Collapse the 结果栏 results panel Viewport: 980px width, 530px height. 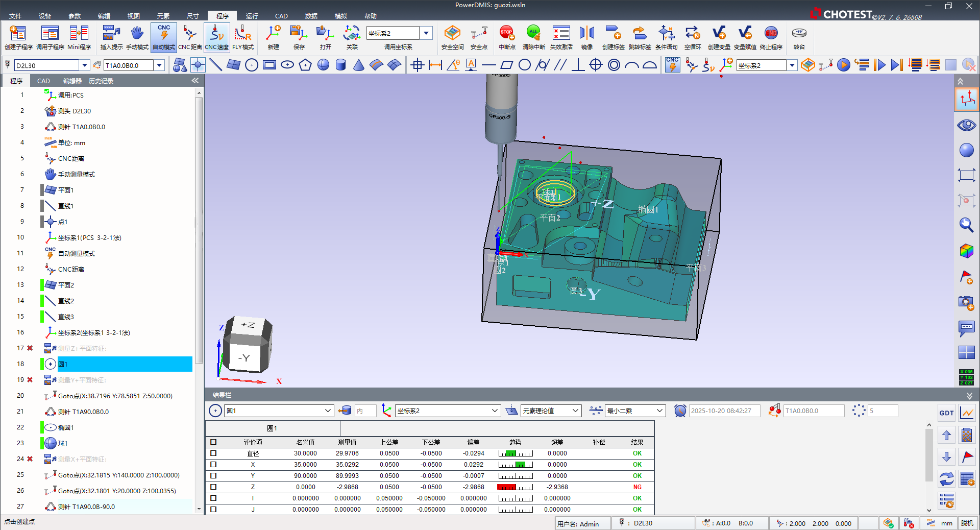pos(969,396)
